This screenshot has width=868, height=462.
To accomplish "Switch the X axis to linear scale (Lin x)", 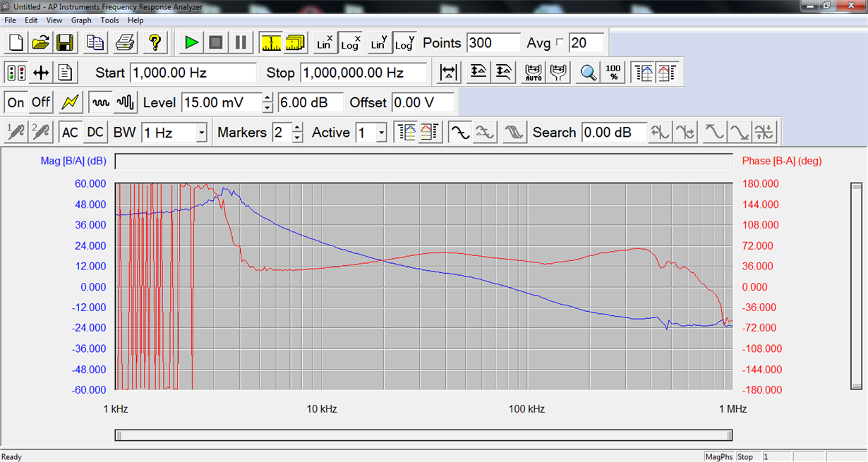I will tap(325, 42).
